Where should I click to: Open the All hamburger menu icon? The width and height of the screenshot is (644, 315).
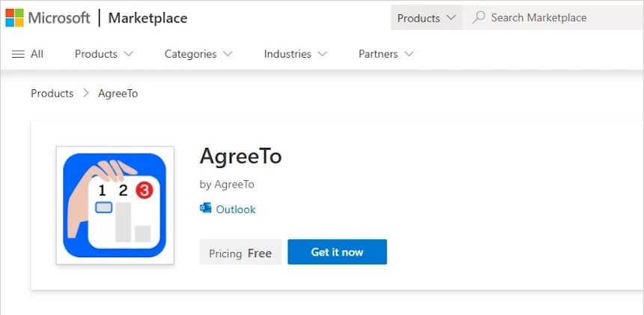point(19,54)
